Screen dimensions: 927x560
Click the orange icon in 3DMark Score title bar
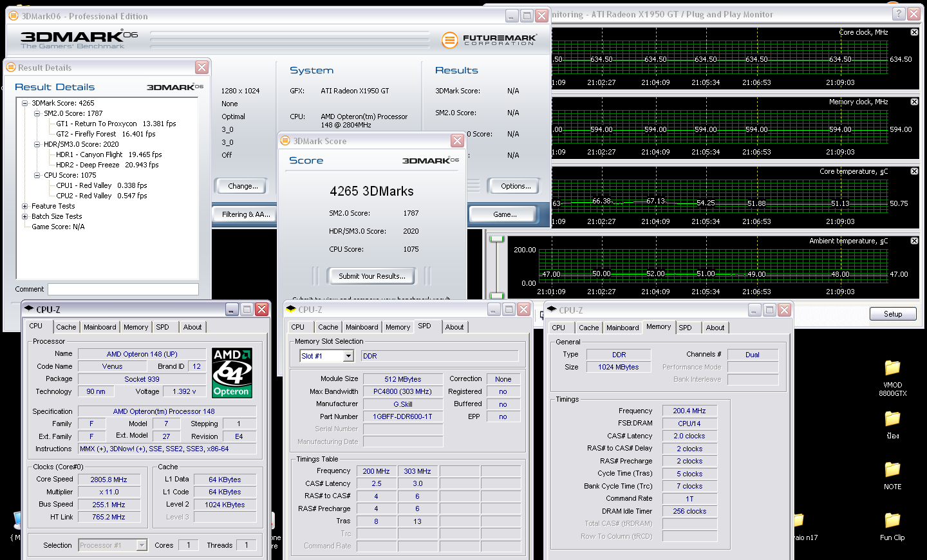(286, 140)
